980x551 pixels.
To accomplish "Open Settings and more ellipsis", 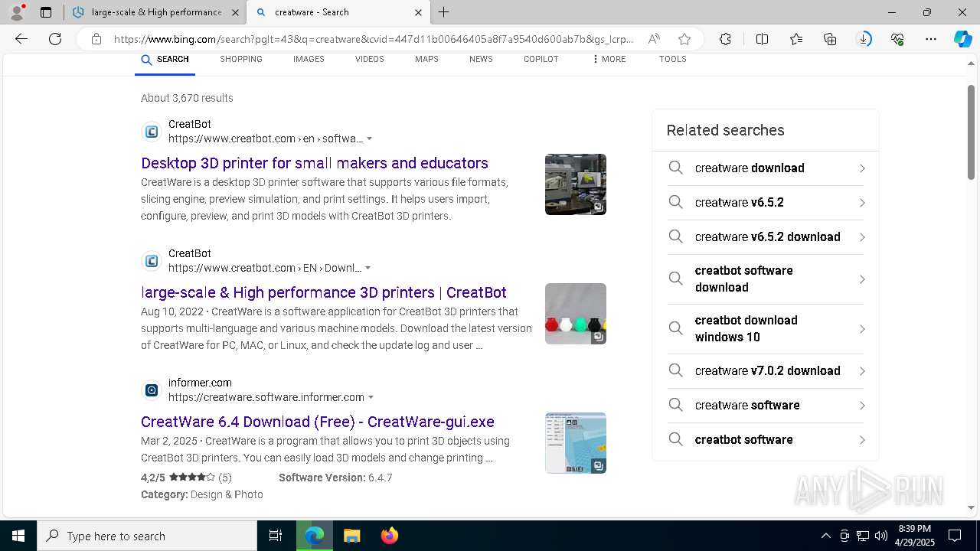I will (x=931, y=39).
